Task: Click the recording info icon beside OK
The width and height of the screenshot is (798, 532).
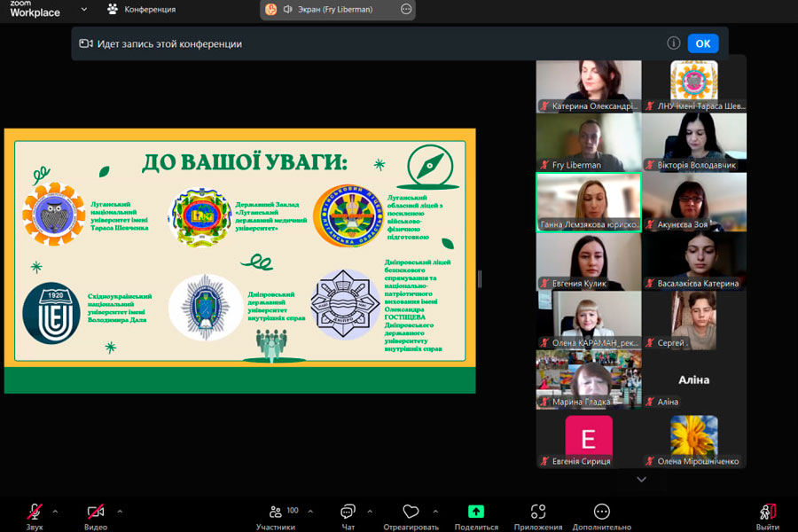Action: point(673,43)
